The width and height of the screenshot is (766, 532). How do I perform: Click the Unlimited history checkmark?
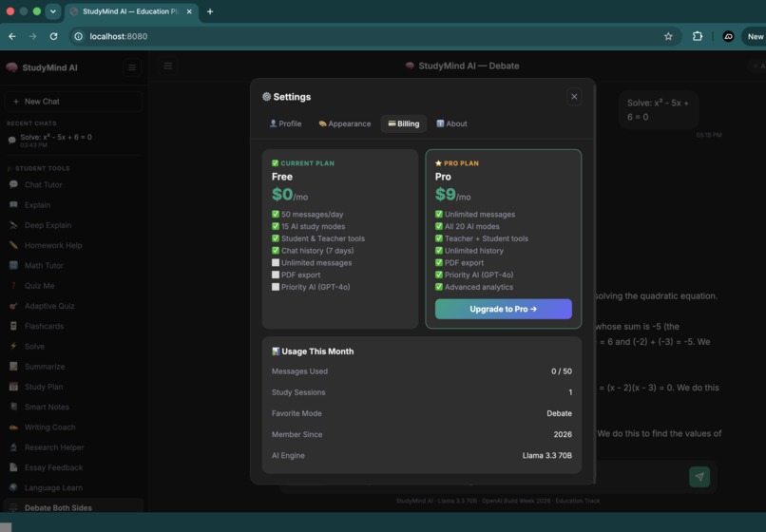(439, 251)
